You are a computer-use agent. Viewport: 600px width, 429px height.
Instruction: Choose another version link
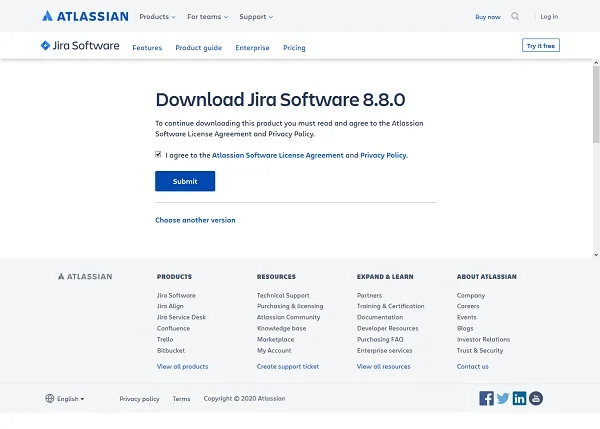click(195, 220)
